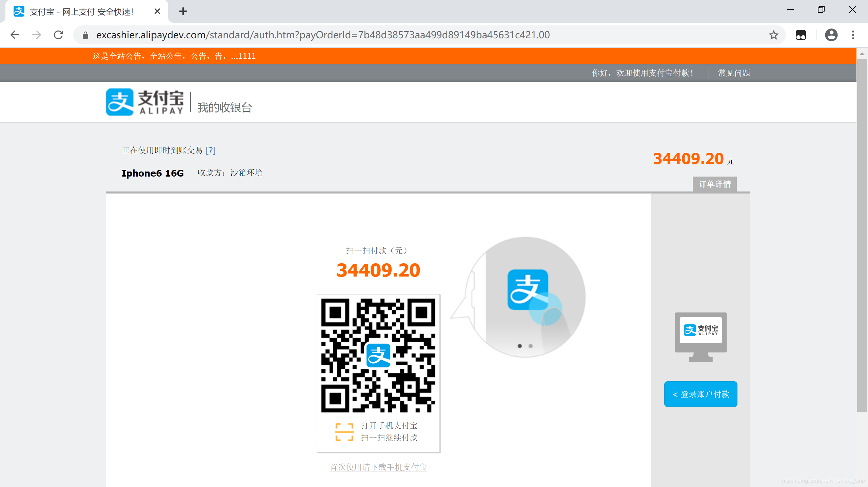This screenshot has width=868, height=487.
Task: Open 常见问题 FAQ link
Action: tap(734, 73)
